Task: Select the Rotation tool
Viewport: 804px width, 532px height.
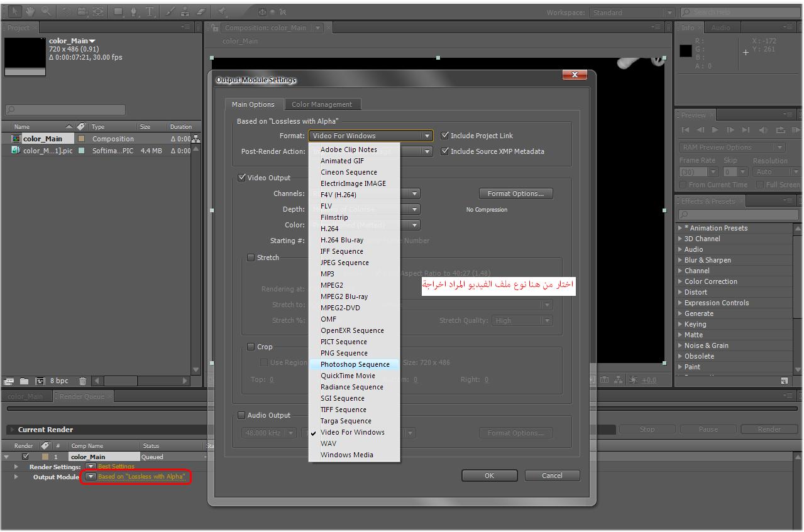Action: pyautogui.click(x=68, y=11)
